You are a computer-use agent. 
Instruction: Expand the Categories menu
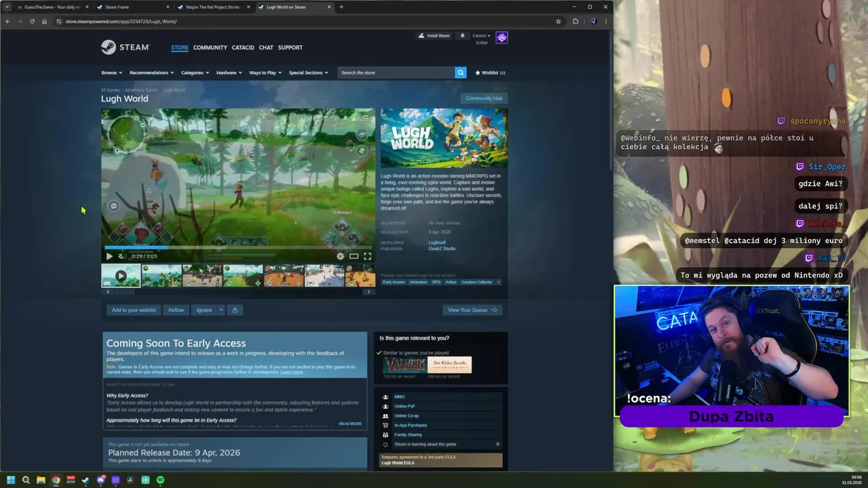tap(195, 73)
